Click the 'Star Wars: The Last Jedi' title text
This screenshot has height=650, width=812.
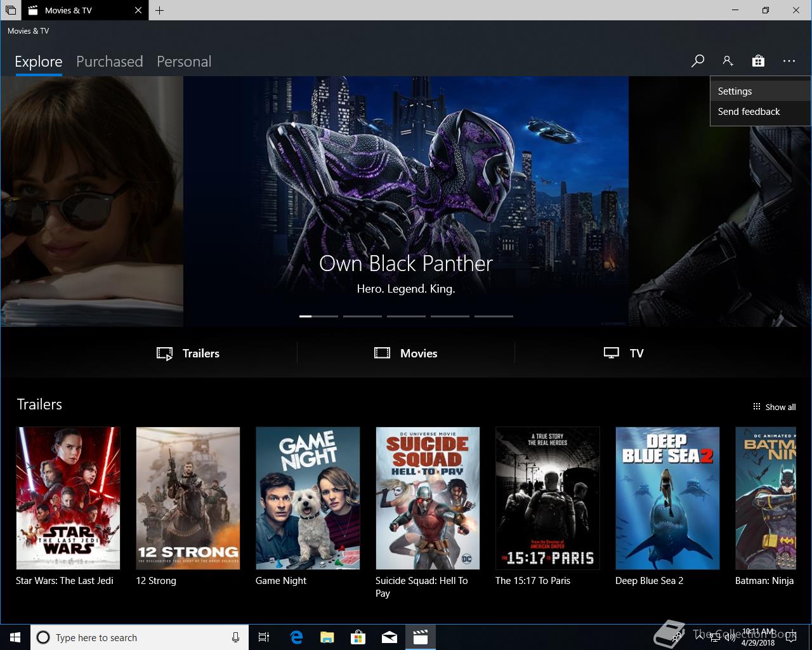point(65,581)
